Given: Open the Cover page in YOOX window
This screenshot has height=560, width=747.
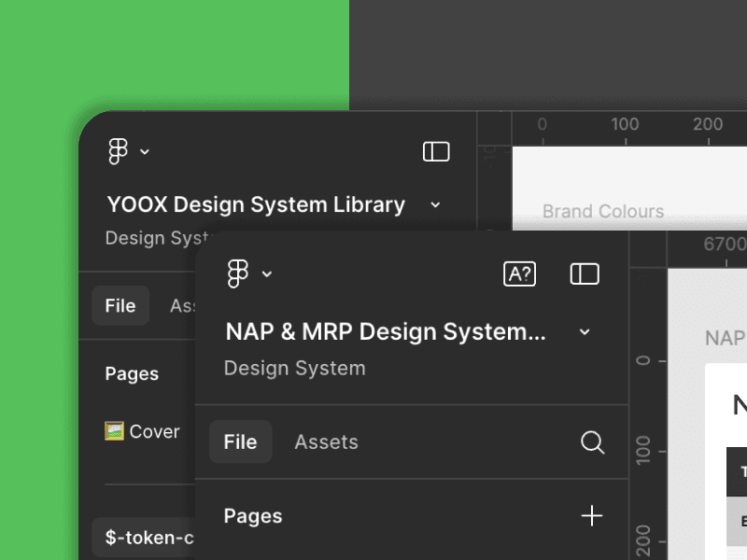Looking at the screenshot, I should tap(143, 431).
